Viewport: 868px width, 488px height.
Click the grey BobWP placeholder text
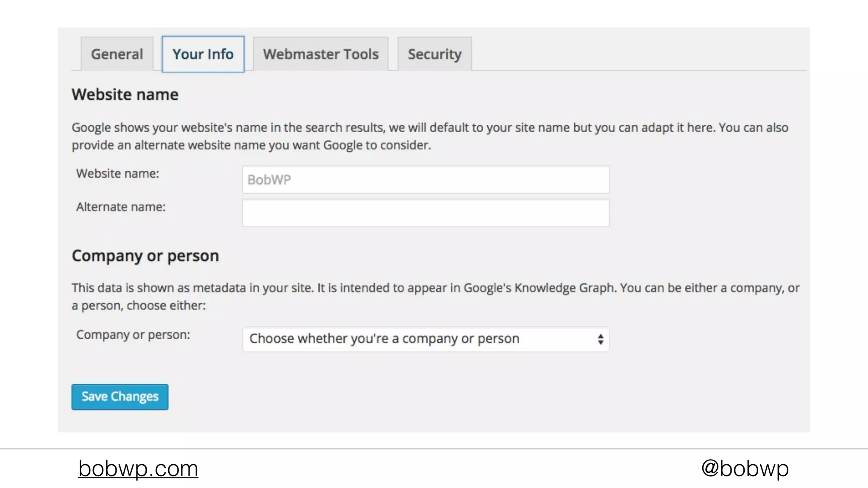pos(269,180)
